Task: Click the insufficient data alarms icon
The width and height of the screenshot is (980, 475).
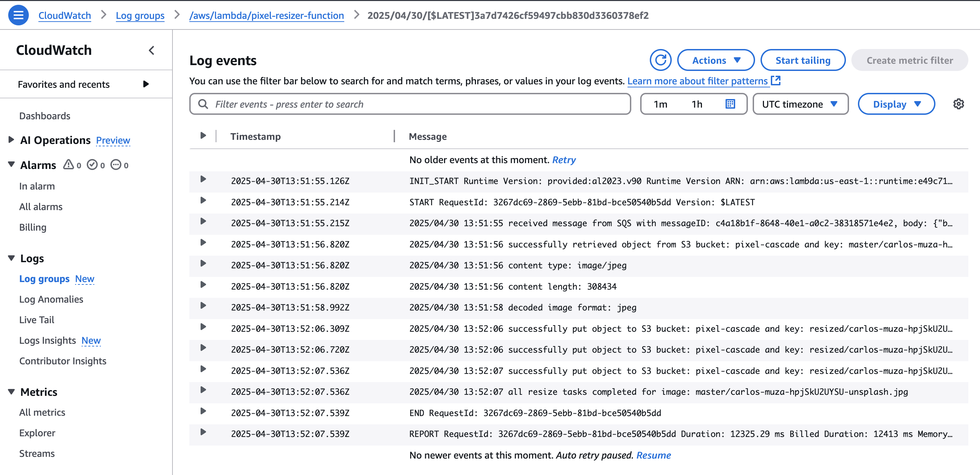Action: tap(116, 165)
